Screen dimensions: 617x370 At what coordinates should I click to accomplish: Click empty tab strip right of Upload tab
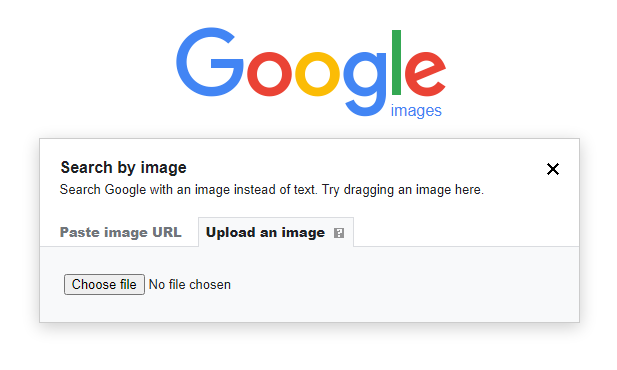coord(466,232)
